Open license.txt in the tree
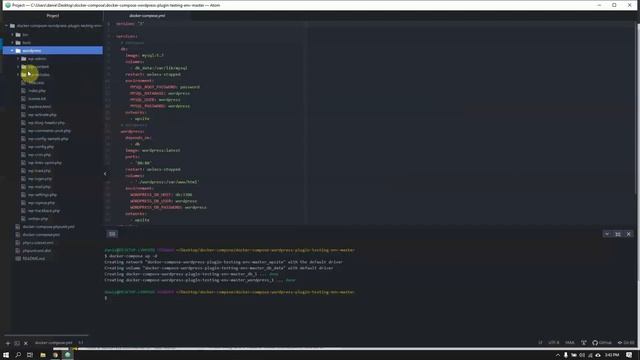Viewport: 640px width, 360px height. pos(37,99)
